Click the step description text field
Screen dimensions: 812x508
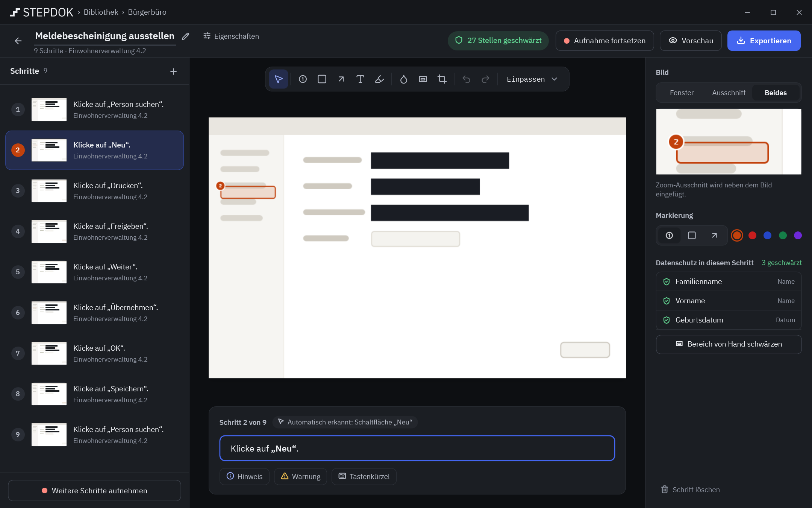tap(417, 448)
